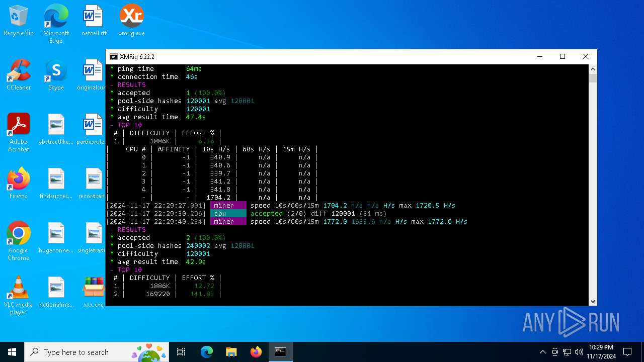Click the security tray icon beside the network icon

point(555,352)
